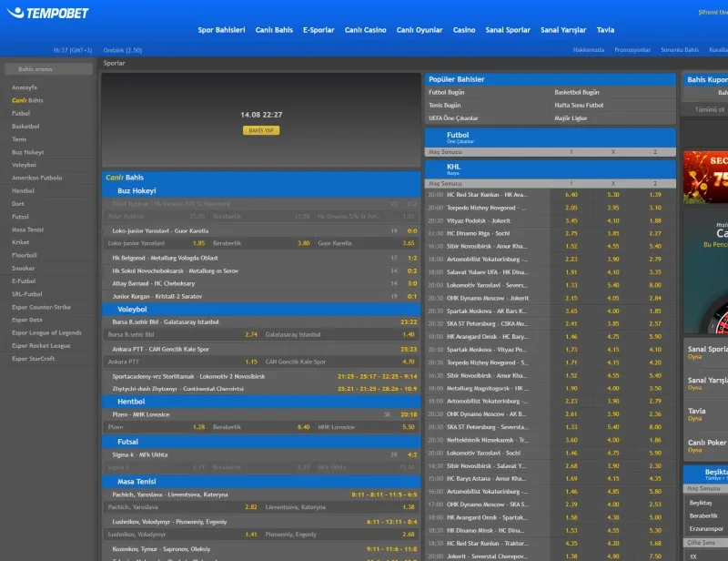Open Espor League of Legends in the sidebar

[x=46, y=332]
